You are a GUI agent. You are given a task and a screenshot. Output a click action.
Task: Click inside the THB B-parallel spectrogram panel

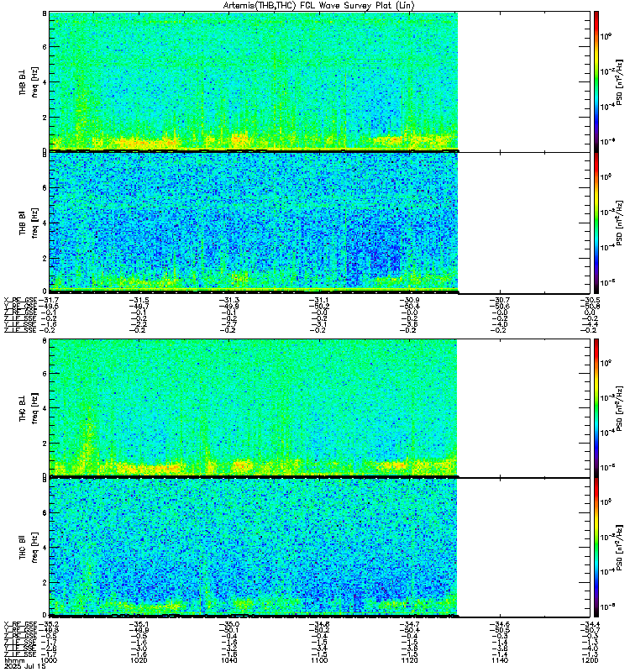[x=319, y=223]
